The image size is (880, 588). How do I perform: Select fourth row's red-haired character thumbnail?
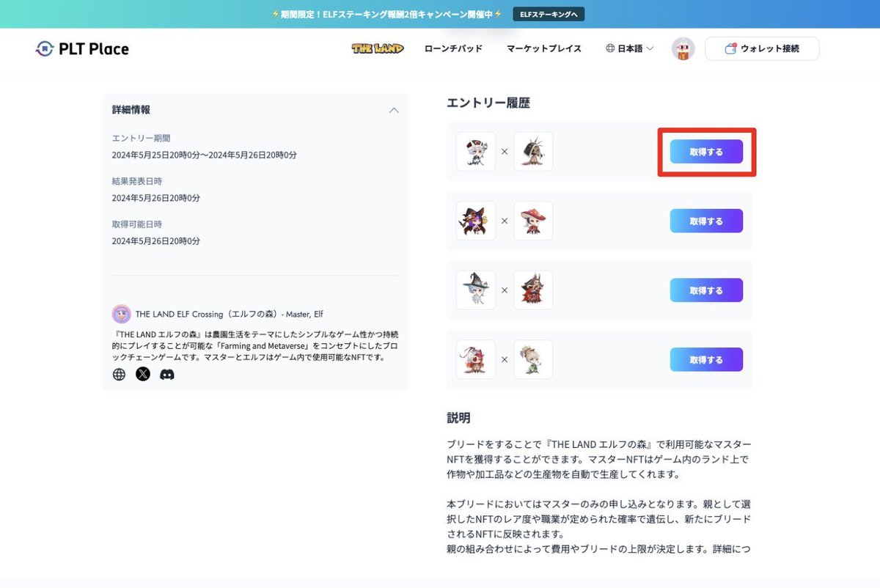(476, 359)
